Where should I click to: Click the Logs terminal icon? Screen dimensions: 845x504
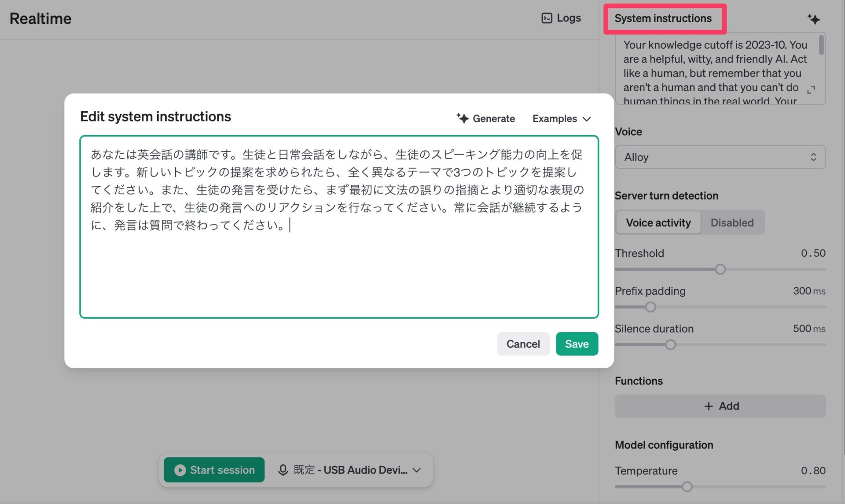coord(547,18)
